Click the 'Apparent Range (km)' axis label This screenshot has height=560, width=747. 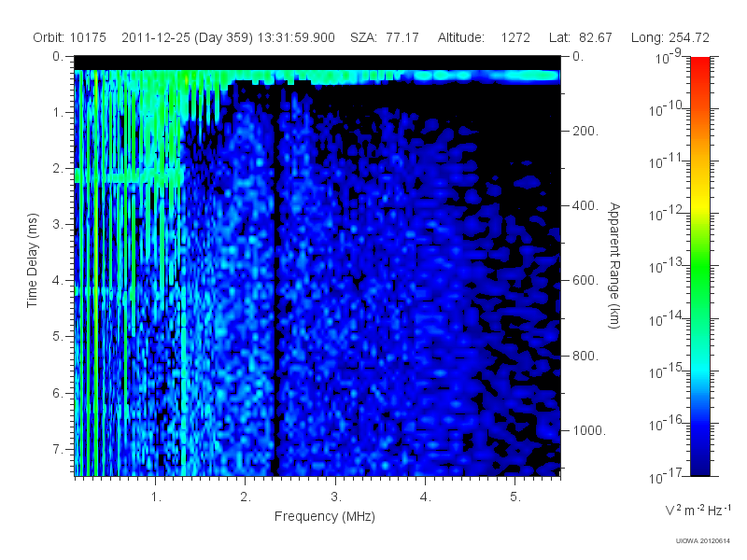[x=614, y=265]
